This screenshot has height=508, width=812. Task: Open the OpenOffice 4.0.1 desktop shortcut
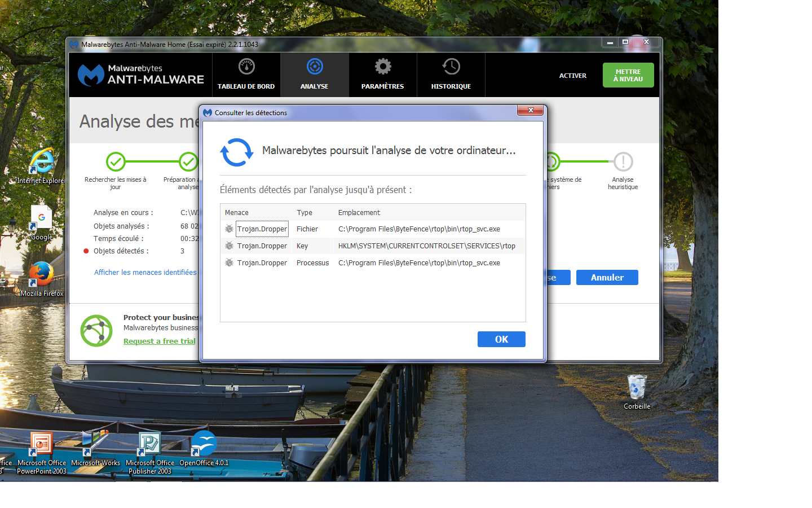204,445
